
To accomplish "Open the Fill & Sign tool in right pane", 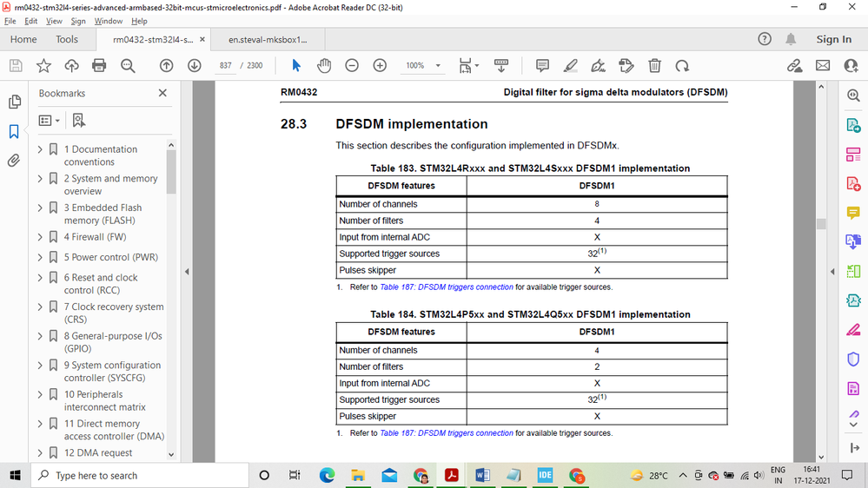I will pyautogui.click(x=853, y=330).
